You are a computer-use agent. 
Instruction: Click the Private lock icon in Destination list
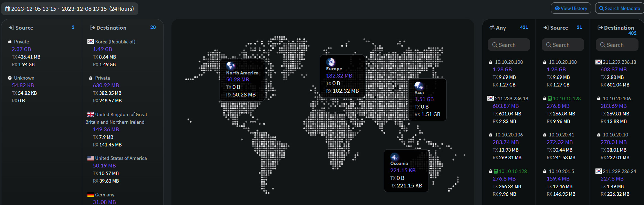pos(91,78)
